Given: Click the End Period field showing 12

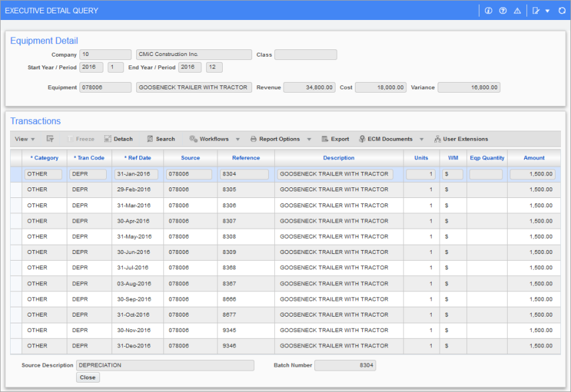Looking at the screenshot, I should click(214, 67).
